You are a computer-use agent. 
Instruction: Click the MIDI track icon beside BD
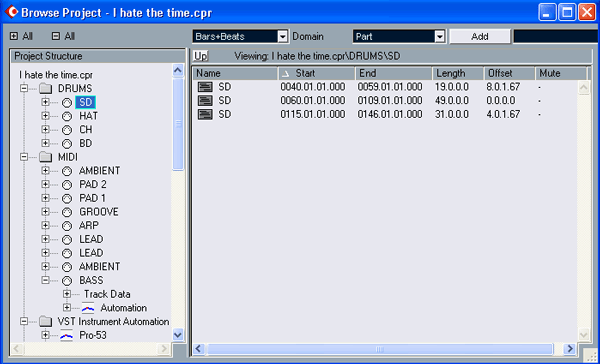(67, 144)
